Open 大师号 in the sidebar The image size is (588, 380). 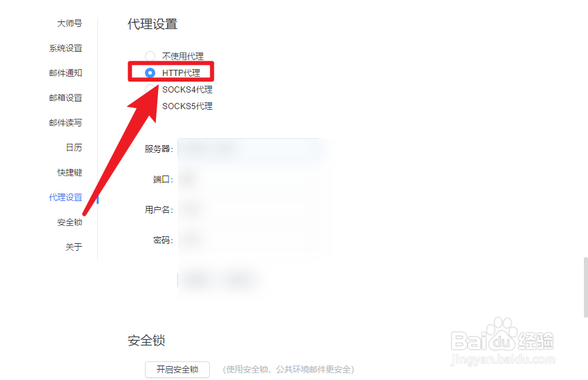pyautogui.click(x=70, y=23)
